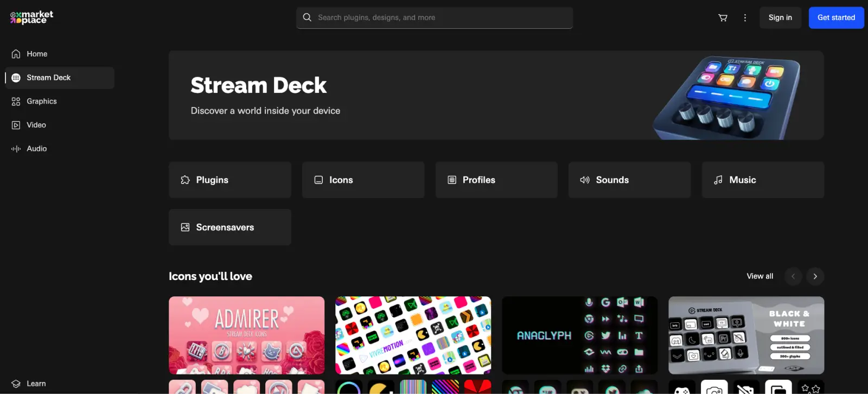Select Stream Deck in sidebar
The height and width of the screenshot is (394, 868).
(x=60, y=78)
